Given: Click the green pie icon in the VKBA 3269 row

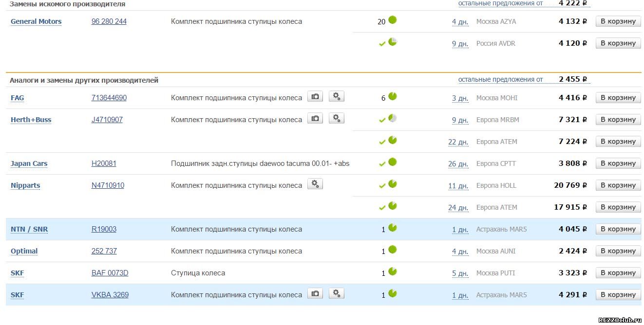Looking at the screenshot, I should pos(393,293).
